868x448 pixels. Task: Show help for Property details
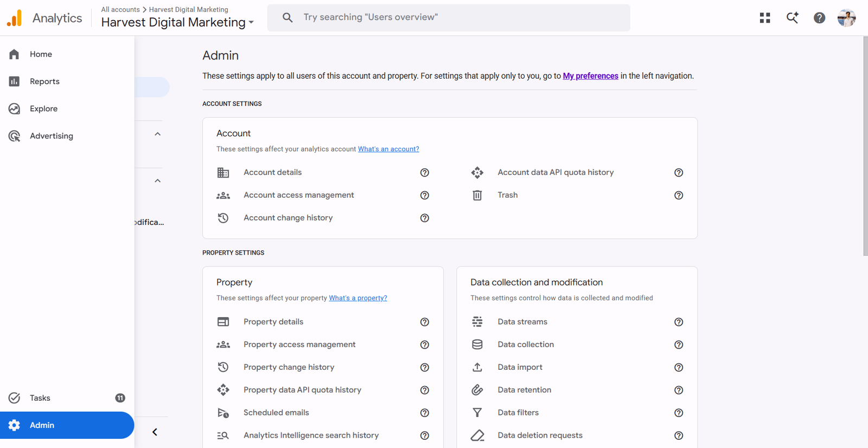point(425,322)
